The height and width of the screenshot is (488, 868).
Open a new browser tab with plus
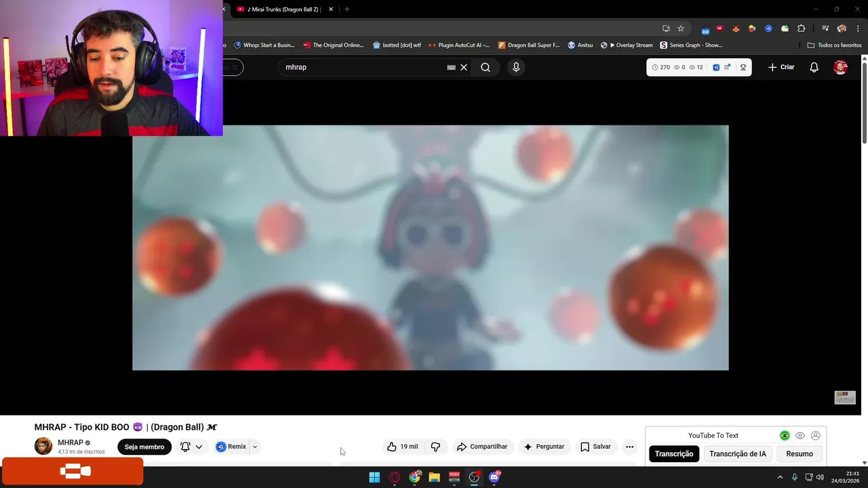pos(347,9)
